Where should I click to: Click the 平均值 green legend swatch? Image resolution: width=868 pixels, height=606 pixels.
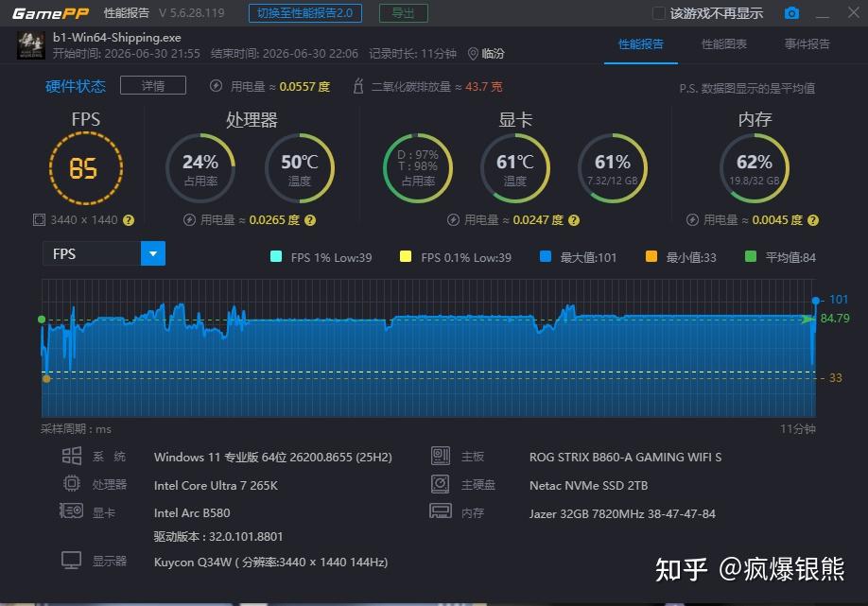point(751,256)
